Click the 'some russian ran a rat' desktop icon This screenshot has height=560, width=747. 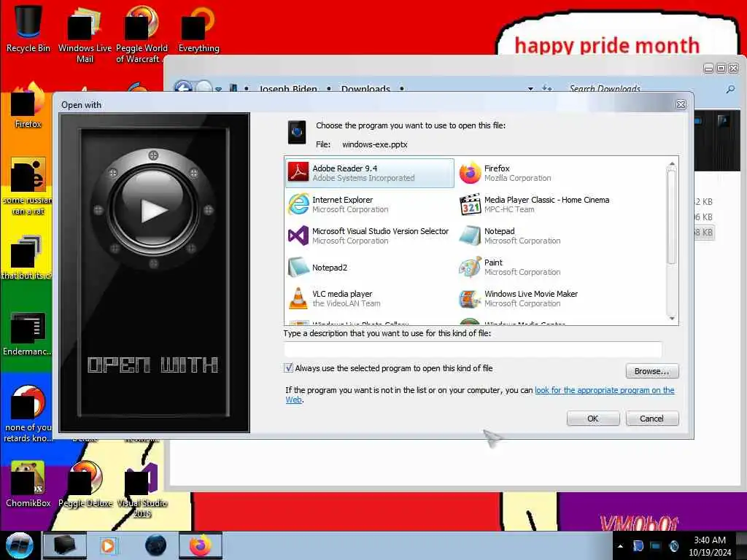pos(28,187)
